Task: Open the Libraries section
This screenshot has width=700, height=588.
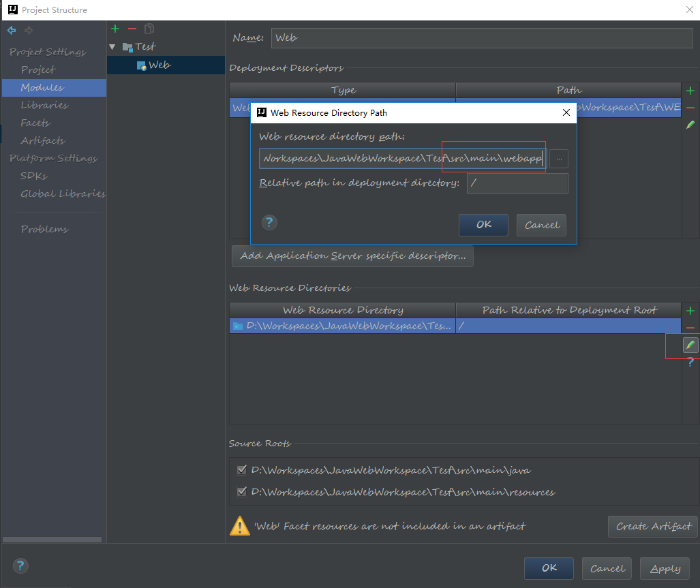Action: pos(44,106)
